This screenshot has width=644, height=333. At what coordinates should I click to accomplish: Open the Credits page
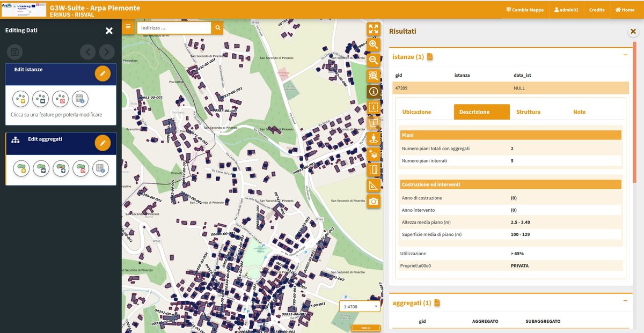click(597, 9)
